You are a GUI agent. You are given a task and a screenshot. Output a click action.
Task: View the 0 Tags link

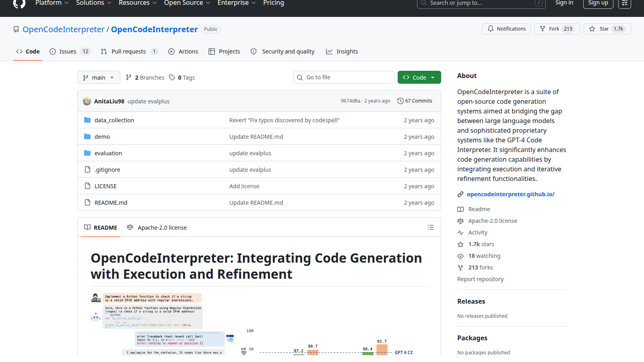click(x=182, y=78)
